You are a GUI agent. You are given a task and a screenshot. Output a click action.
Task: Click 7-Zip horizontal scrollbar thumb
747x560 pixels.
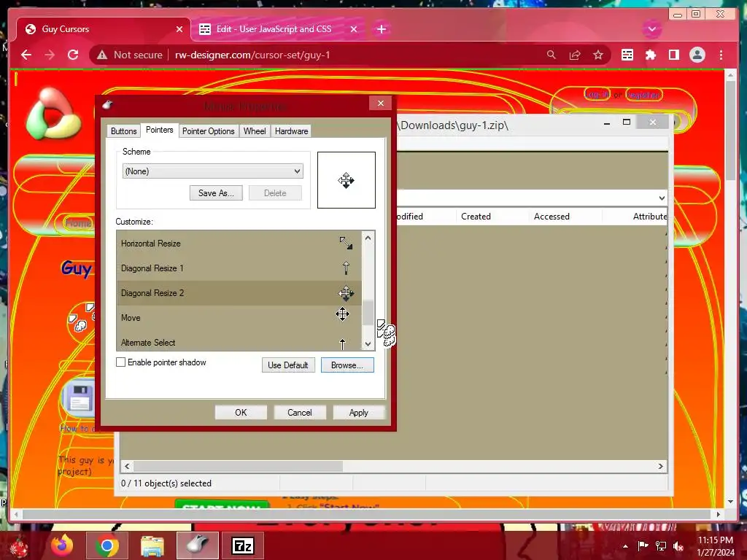[x=238, y=466]
